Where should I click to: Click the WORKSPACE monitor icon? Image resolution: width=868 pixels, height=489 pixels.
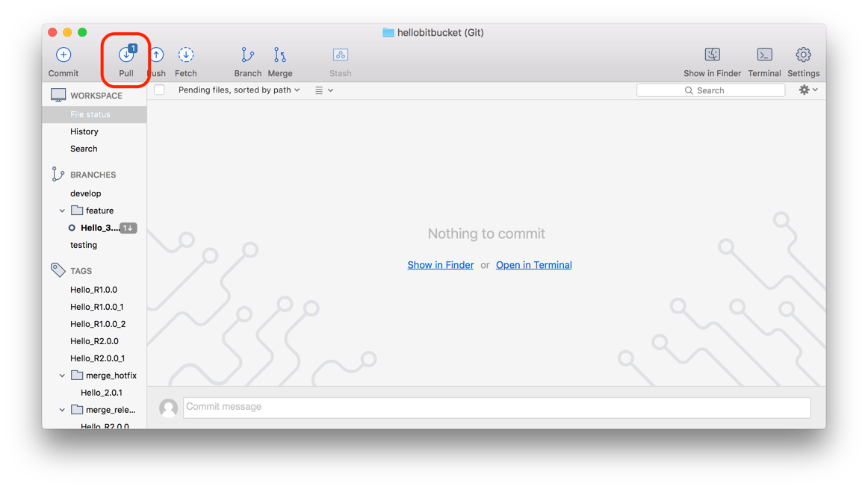click(58, 95)
